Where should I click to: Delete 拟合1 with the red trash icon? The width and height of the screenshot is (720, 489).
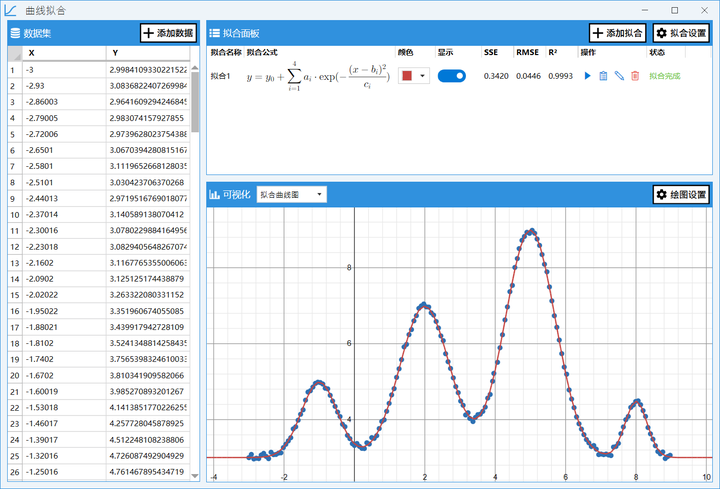click(635, 76)
